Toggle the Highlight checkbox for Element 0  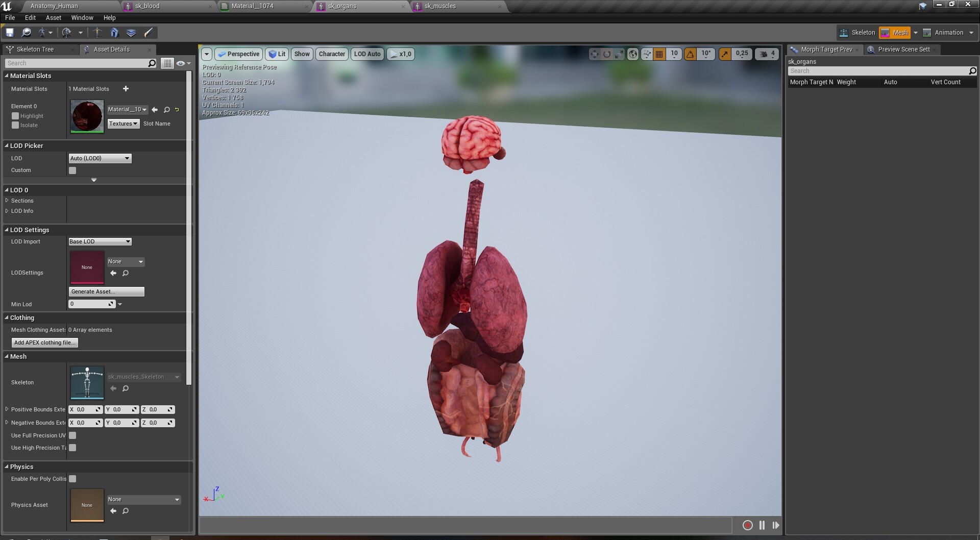tap(15, 116)
